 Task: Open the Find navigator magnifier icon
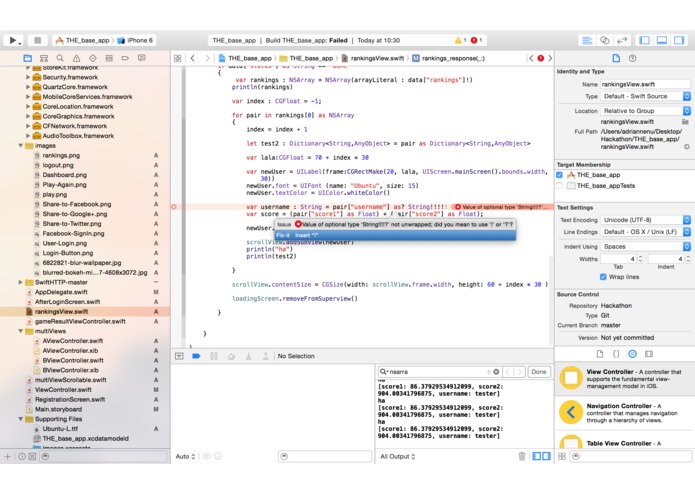[x=60, y=58]
